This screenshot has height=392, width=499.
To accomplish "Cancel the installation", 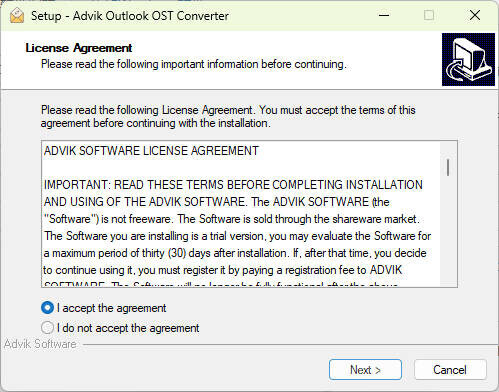I will click(450, 370).
